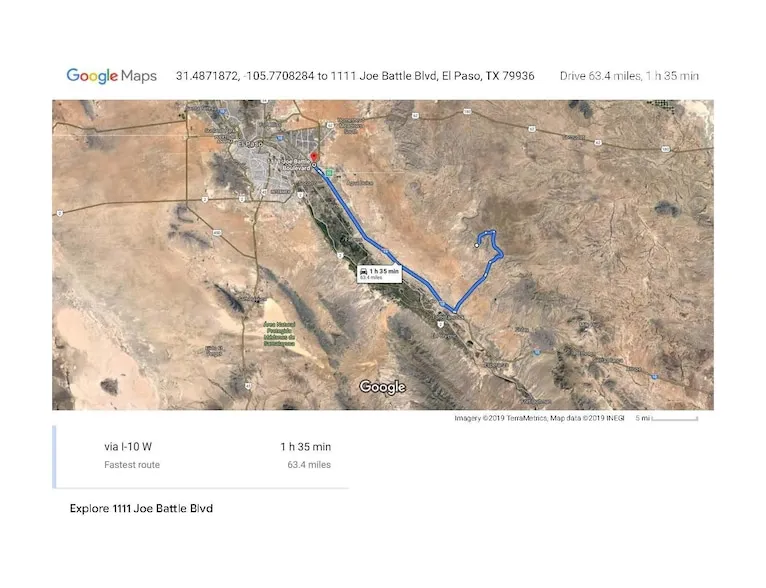Viewport: 766px width, 588px height.
Task: Click the red destination pin marker
Action: pyautogui.click(x=315, y=158)
